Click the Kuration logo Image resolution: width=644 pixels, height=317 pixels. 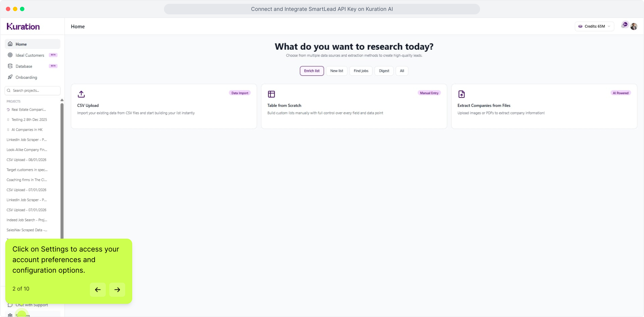23,26
